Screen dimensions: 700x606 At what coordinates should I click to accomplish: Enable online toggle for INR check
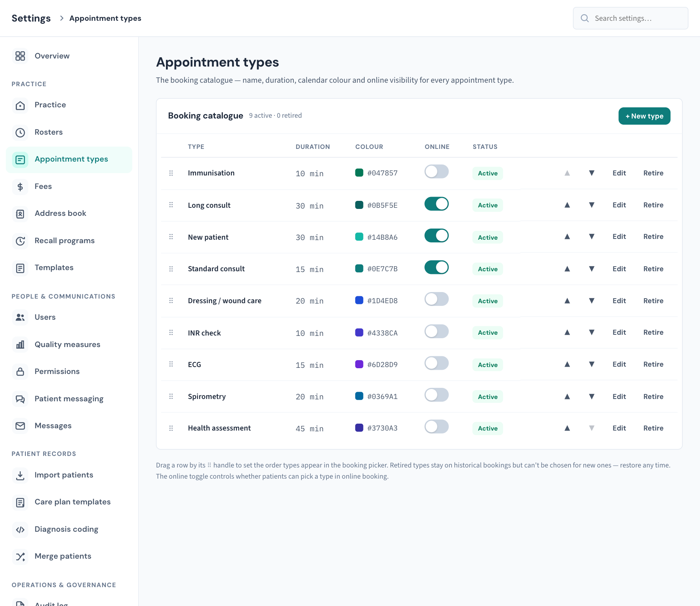pos(437,331)
